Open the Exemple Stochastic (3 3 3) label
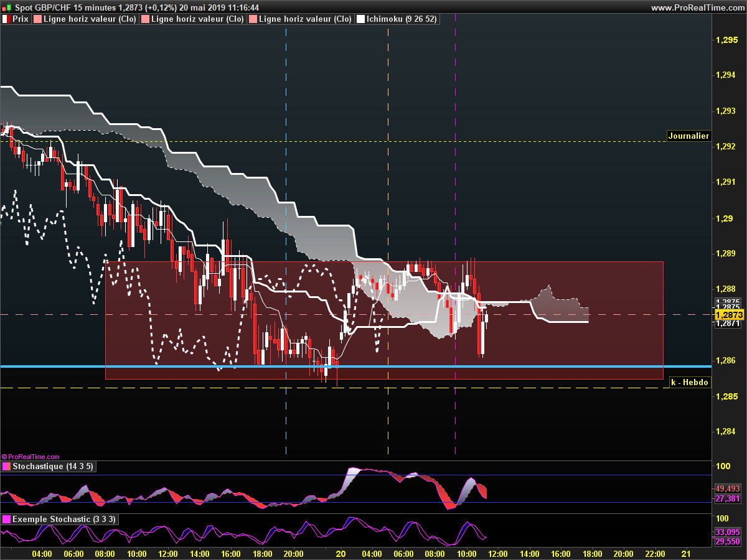The width and height of the screenshot is (747, 560). pyautogui.click(x=63, y=519)
